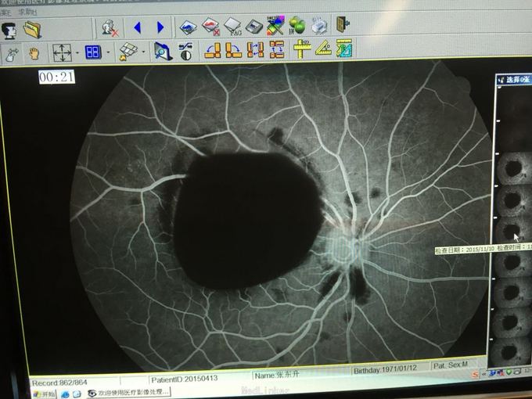Click the patient face icon
532x399 pixels.
[10, 30]
